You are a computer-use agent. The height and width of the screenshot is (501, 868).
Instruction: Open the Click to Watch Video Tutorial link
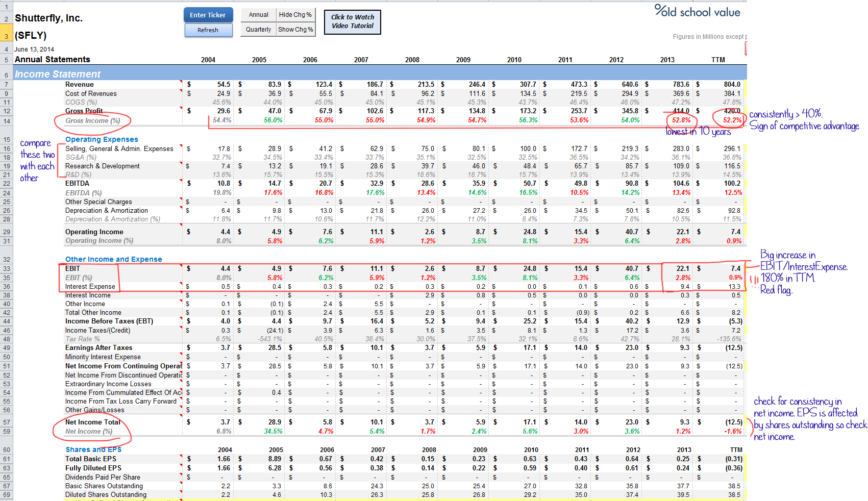click(352, 22)
